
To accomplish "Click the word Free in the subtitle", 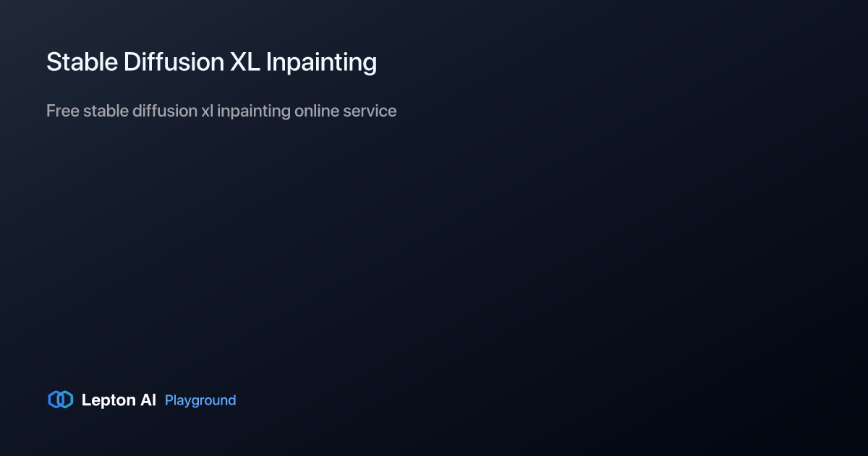I will click(x=62, y=111).
